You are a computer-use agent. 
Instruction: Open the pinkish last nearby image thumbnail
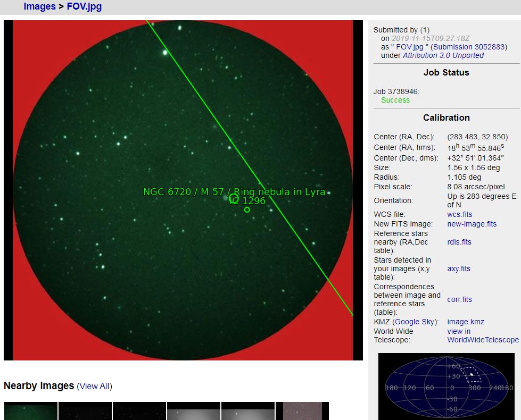point(302,411)
